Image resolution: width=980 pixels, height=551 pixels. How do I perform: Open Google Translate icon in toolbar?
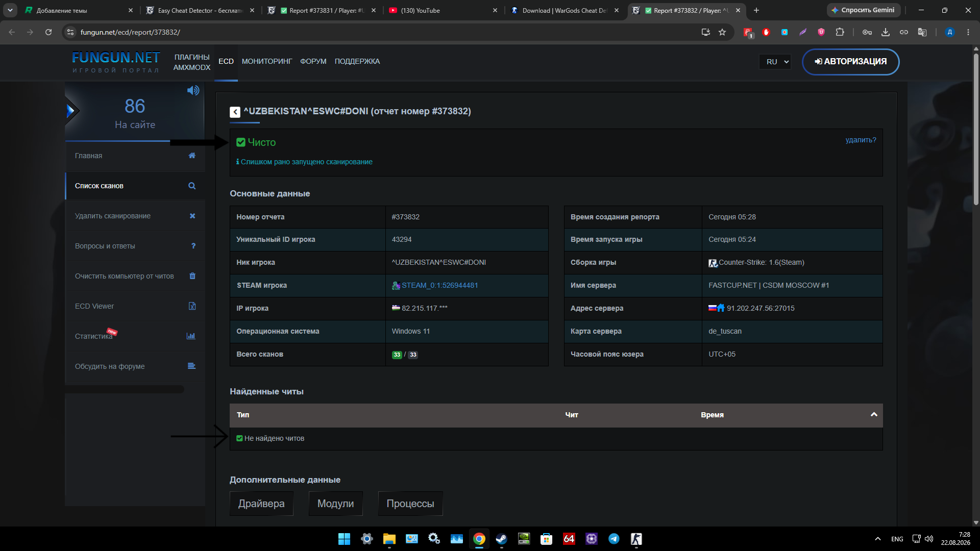pyautogui.click(x=922, y=32)
